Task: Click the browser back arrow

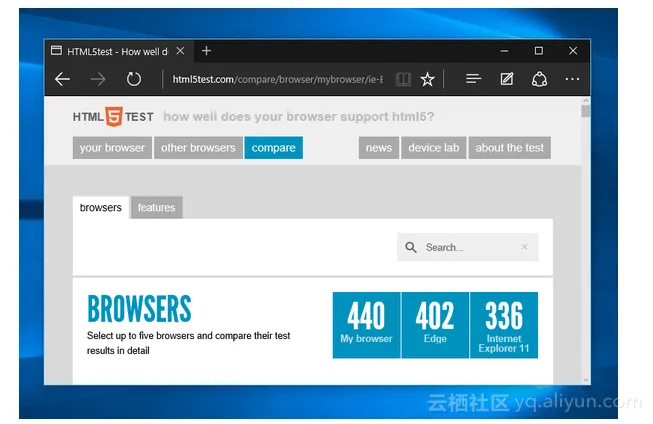Action: pos(62,79)
